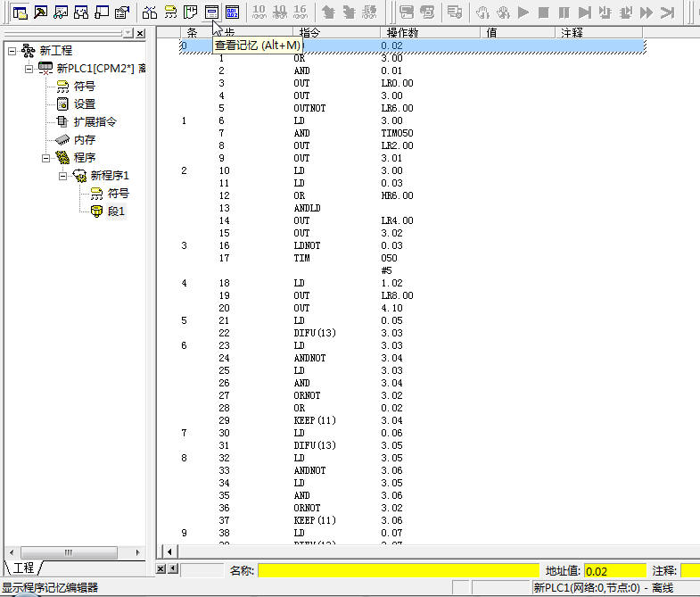
Task: Switch to the 工程 tab at the bottom
Action: (23, 568)
